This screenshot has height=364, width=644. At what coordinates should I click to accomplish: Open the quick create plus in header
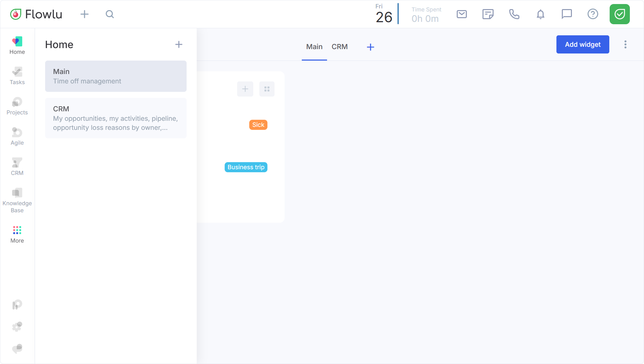[85, 14]
